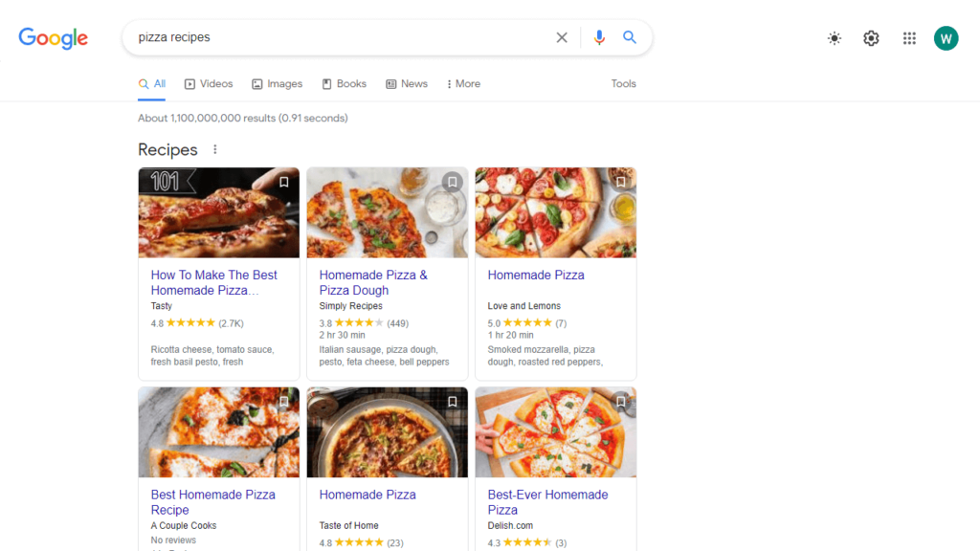The width and height of the screenshot is (980, 551).
Task: Click the magnifying glass search icon
Action: pos(629,37)
